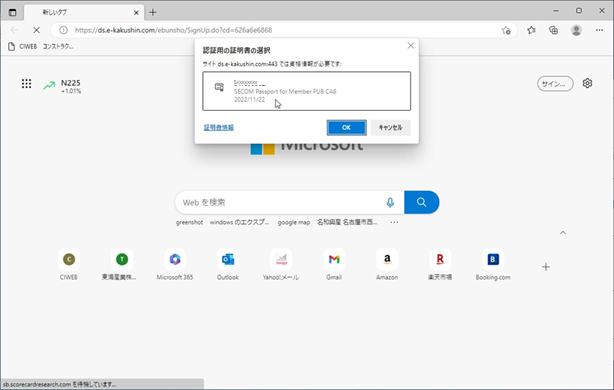The image size is (614, 390).
Task: Minimize the browser window
Action: (x=556, y=11)
